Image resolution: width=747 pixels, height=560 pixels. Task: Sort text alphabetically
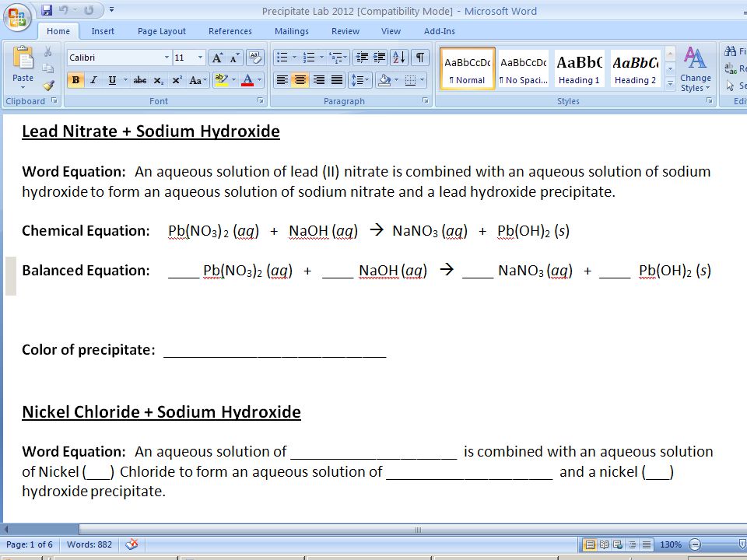tap(398, 58)
